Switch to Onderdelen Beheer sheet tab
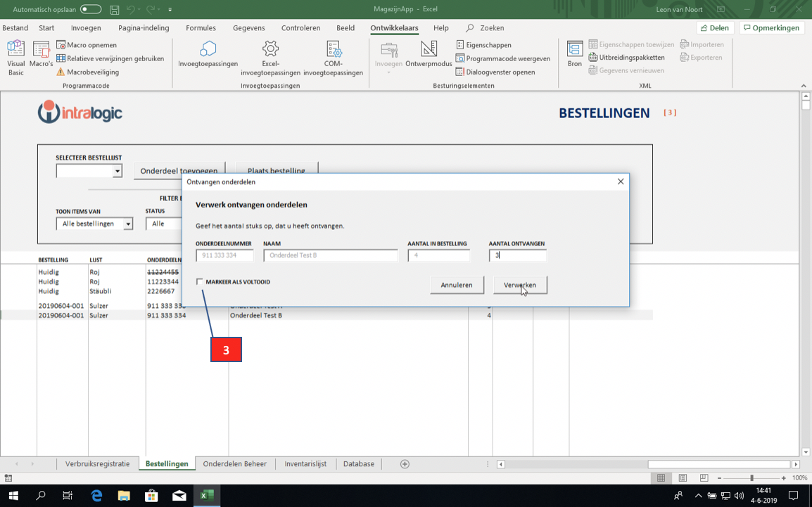 point(234,464)
